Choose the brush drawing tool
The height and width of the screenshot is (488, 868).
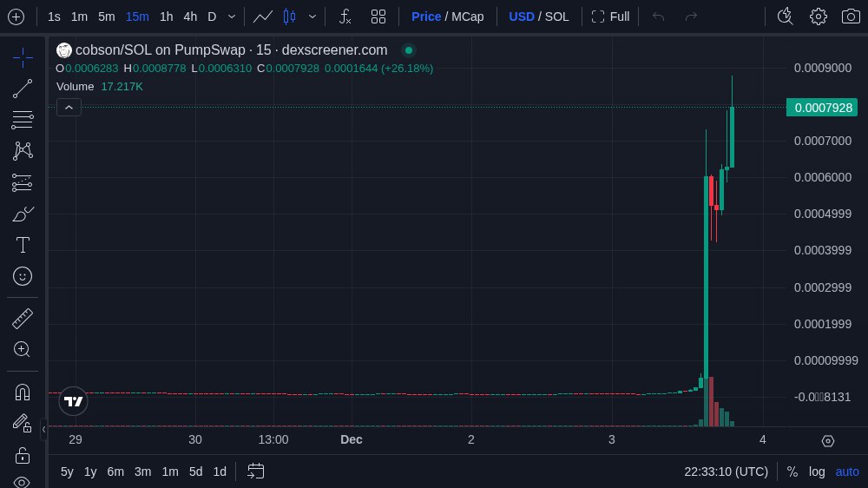tap(23, 214)
